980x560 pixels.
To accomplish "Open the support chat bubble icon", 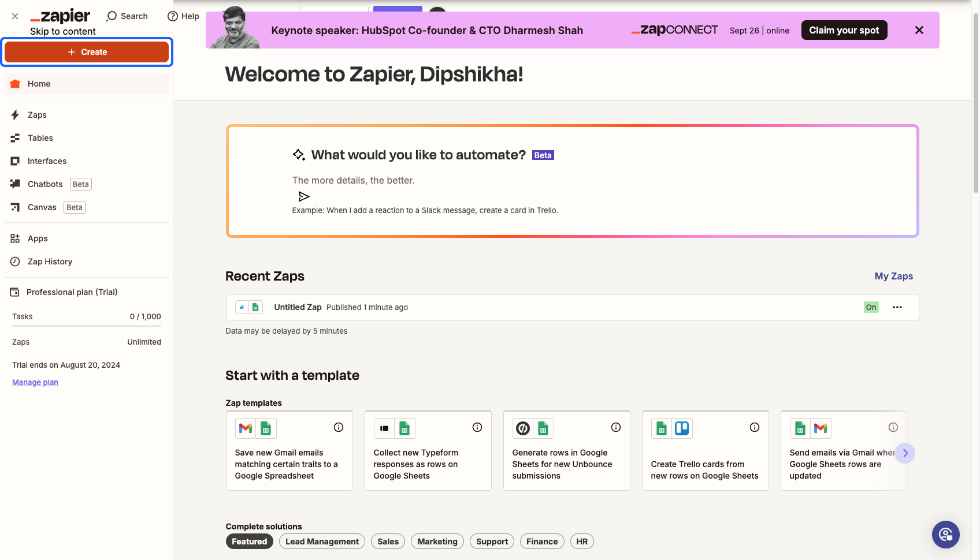I will 945,535.
